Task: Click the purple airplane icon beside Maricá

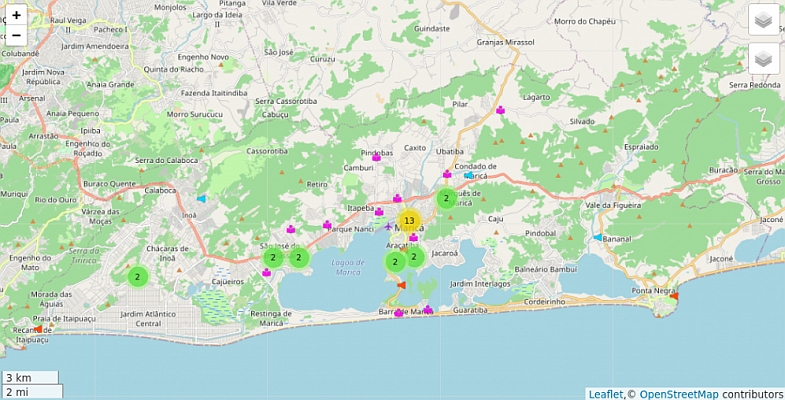Action: 389,227
